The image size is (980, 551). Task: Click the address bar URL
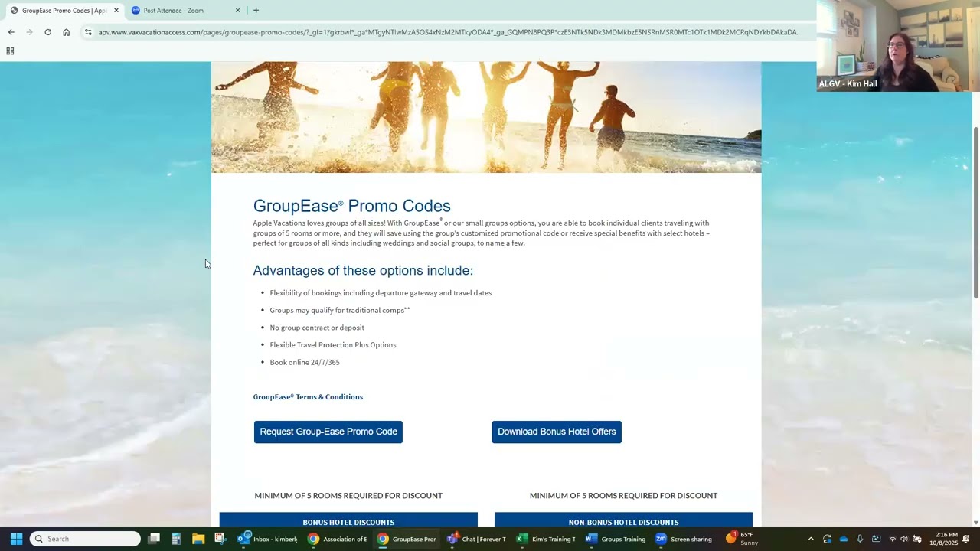pos(448,32)
